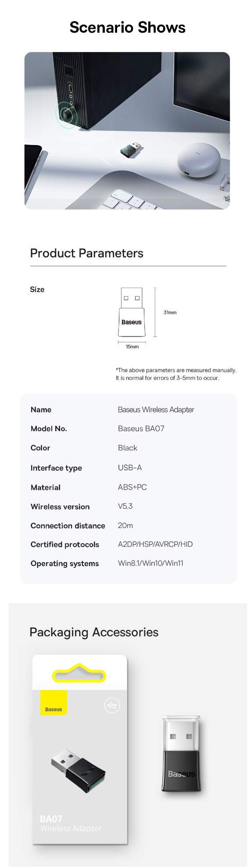This screenshot has width=250, height=868.
Task: Select the Baseus BA07 model value
Action: (141, 429)
